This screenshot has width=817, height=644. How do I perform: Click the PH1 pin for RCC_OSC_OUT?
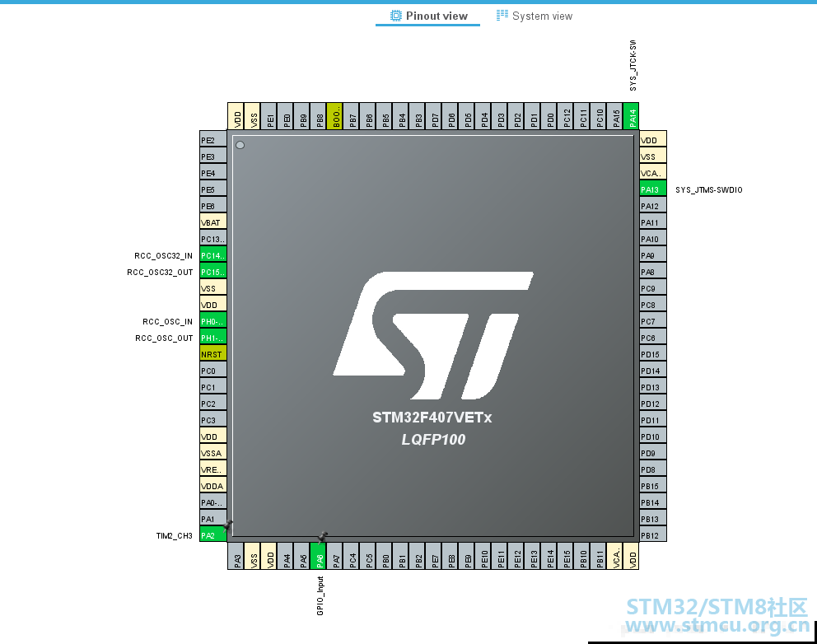click(213, 338)
